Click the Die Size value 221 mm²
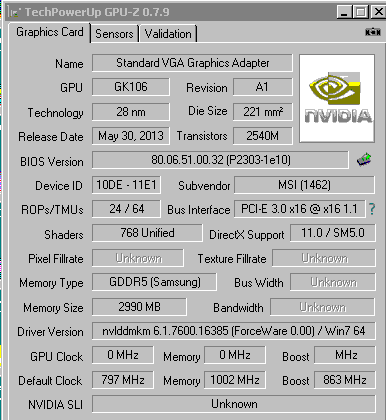This screenshot has width=386, height=420. click(x=263, y=112)
